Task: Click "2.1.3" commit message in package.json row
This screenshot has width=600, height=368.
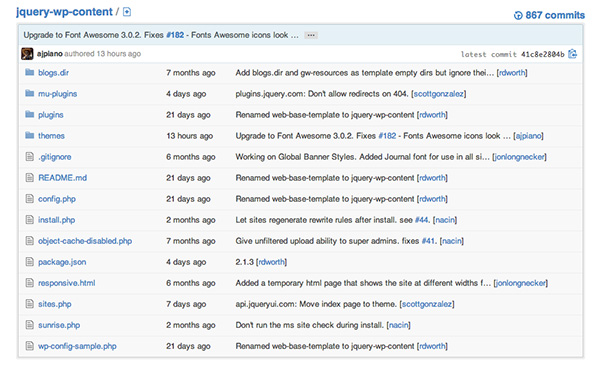Action: pyautogui.click(x=245, y=262)
